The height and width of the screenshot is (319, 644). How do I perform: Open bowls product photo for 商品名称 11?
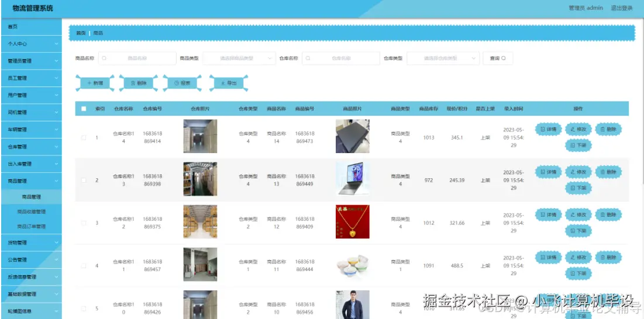[352, 265]
